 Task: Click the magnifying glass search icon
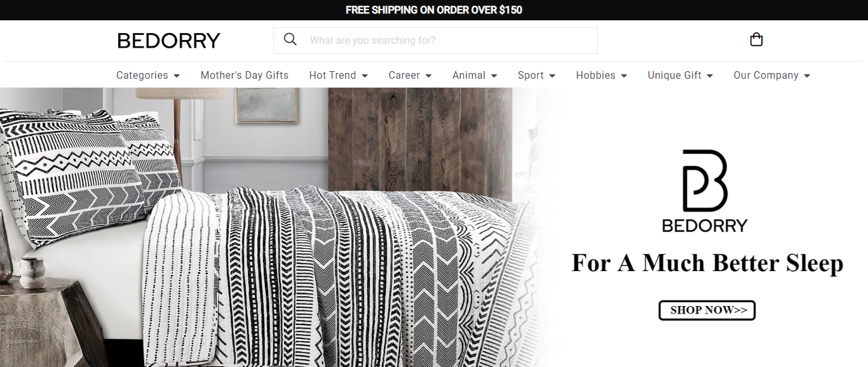290,39
